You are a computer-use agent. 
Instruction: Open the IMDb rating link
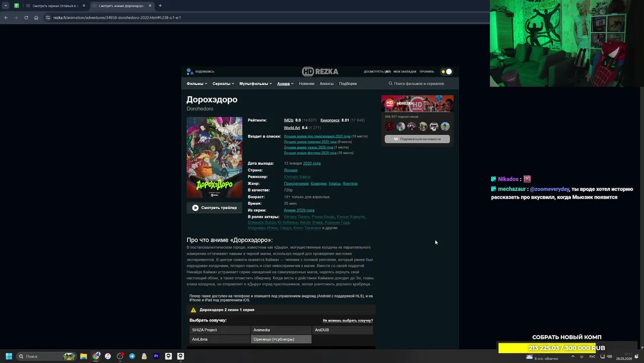tap(288, 120)
